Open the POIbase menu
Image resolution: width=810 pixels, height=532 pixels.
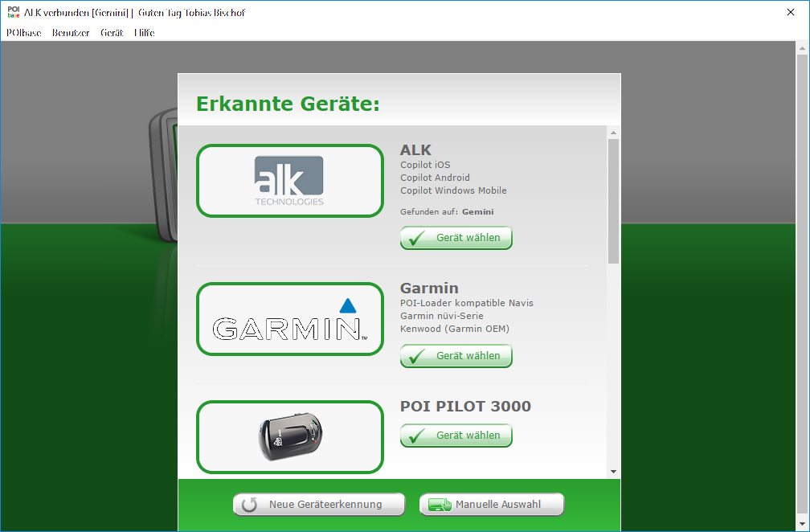[x=24, y=33]
